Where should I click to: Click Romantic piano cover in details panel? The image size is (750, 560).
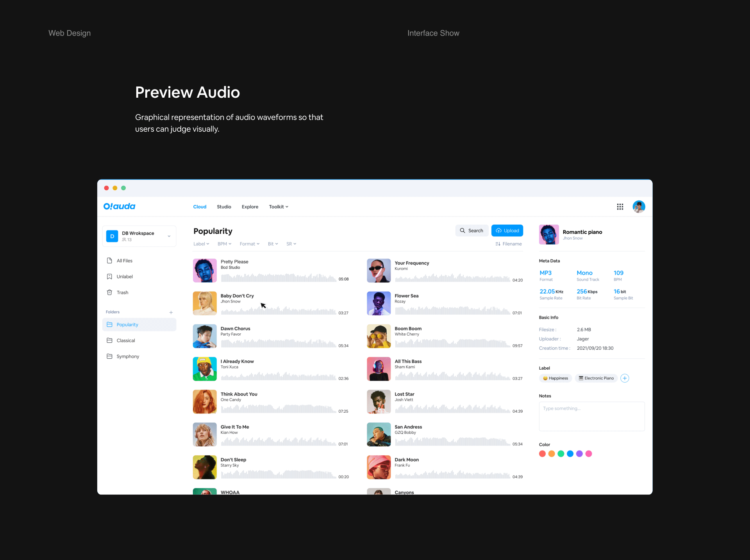click(x=549, y=234)
